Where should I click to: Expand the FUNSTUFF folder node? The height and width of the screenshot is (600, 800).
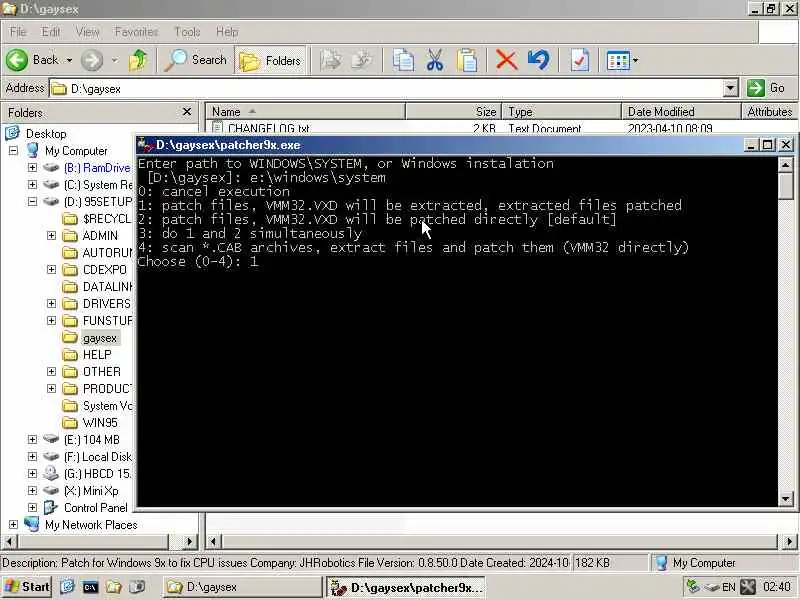(51, 320)
